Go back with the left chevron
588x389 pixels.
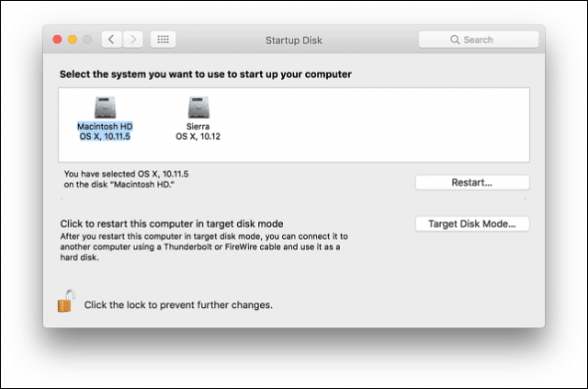[x=112, y=40]
